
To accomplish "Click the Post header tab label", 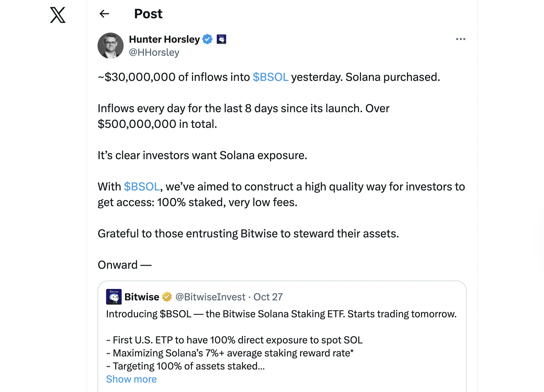I will [x=148, y=14].
